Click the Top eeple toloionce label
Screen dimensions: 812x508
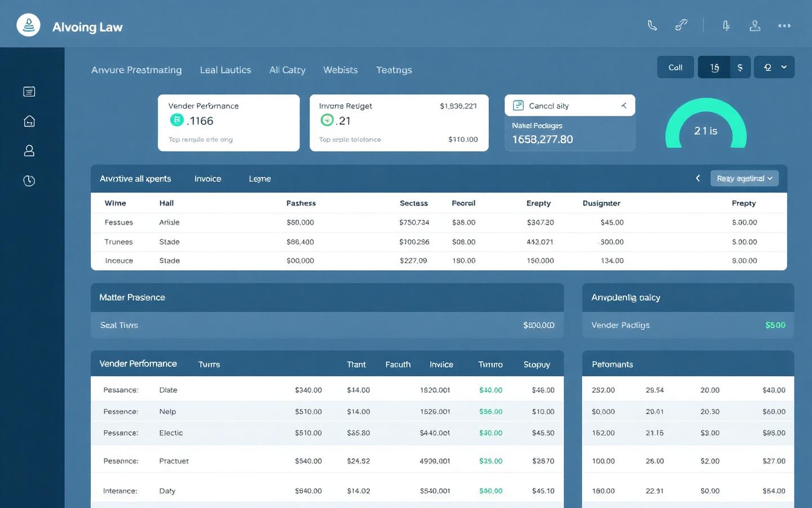[350, 139]
